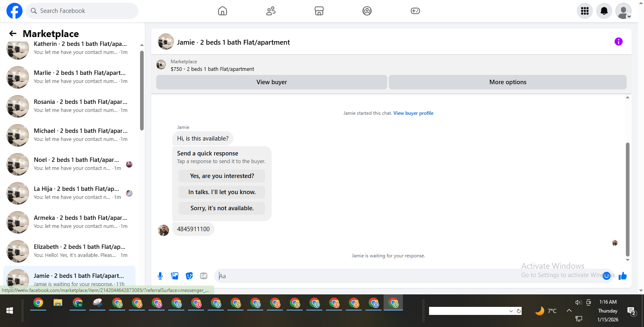The height and width of the screenshot is (327, 644).
Task: Open the Michael conversation
Action: click(69, 135)
